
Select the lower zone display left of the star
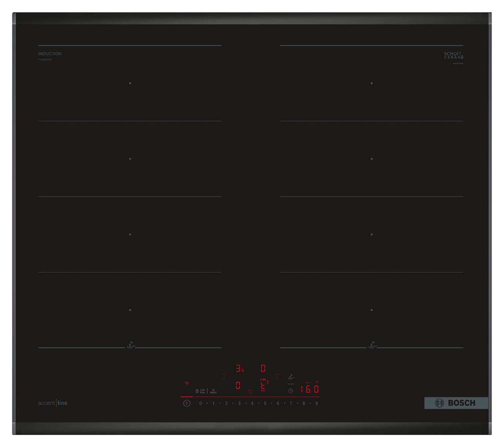click(238, 385)
